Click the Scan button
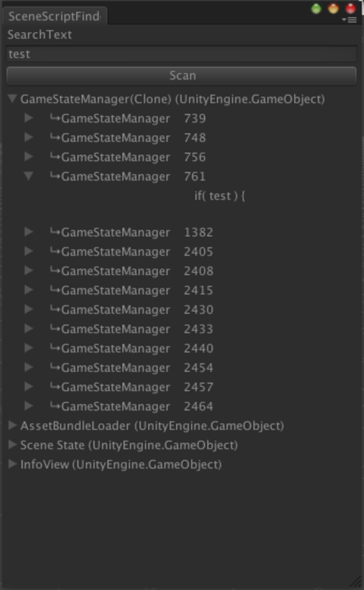 click(x=181, y=75)
